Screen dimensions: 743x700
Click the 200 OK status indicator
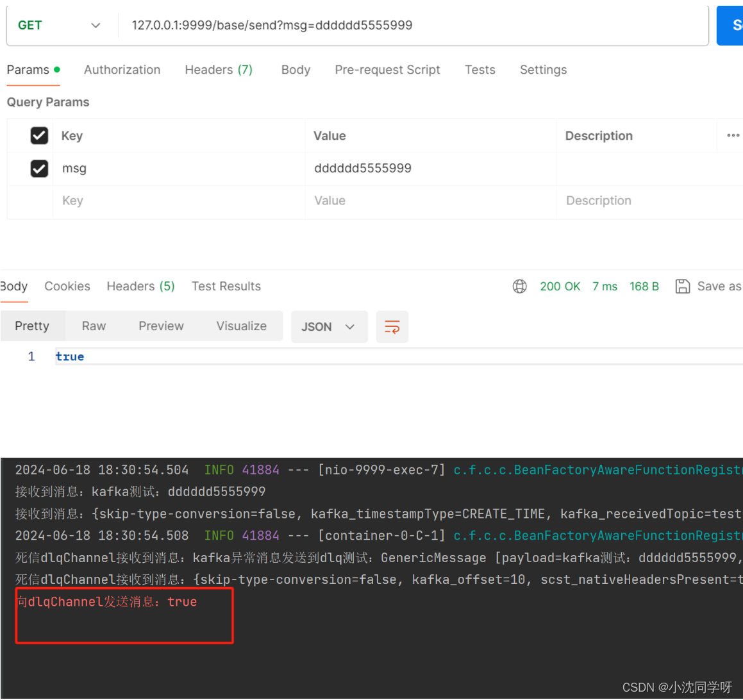[560, 286]
